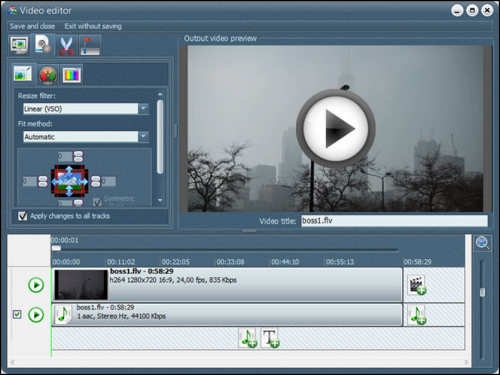Click timeline horizontal scroll left arrow

coord(12,362)
